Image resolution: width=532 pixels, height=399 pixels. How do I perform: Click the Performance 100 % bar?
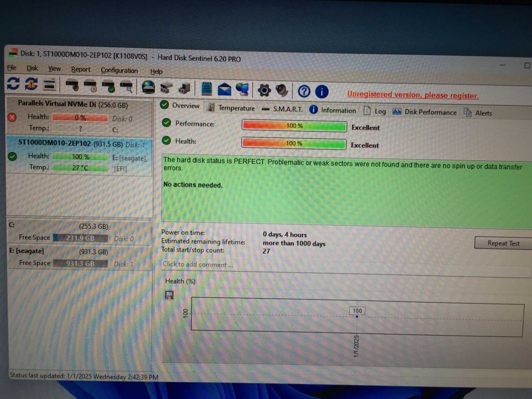[294, 126]
